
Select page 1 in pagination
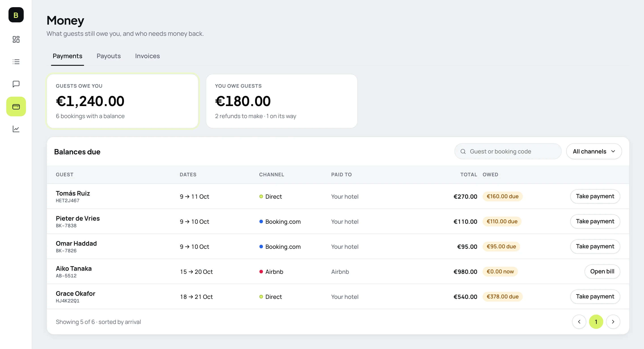point(596,322)
